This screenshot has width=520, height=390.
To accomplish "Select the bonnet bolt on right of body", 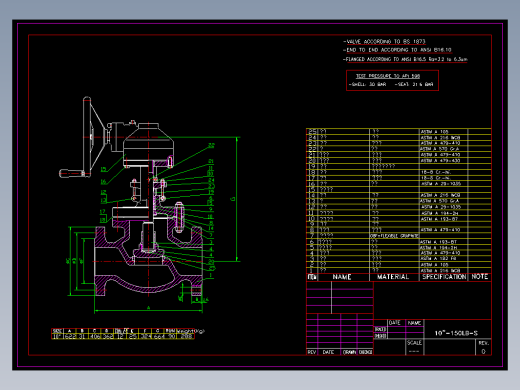I will (x=179, y=217).
